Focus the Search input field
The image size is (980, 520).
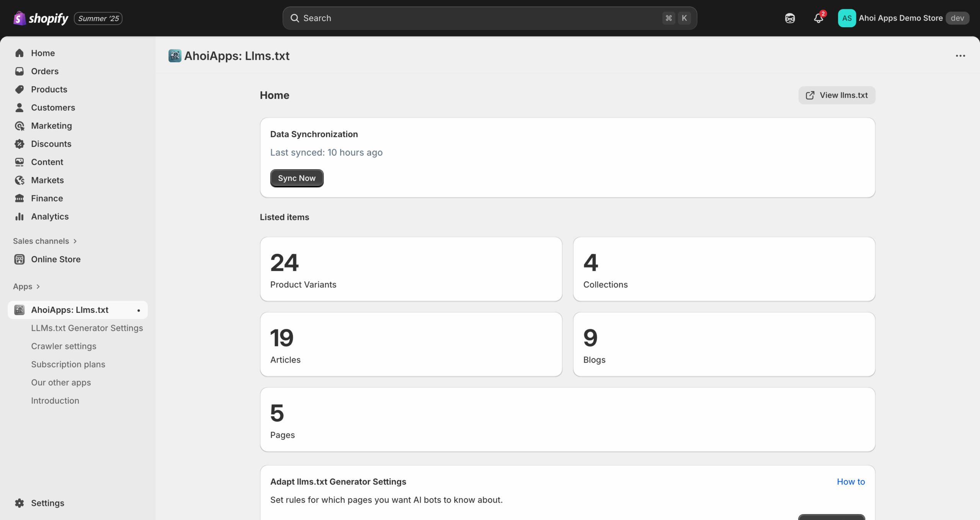click(490, 18)
